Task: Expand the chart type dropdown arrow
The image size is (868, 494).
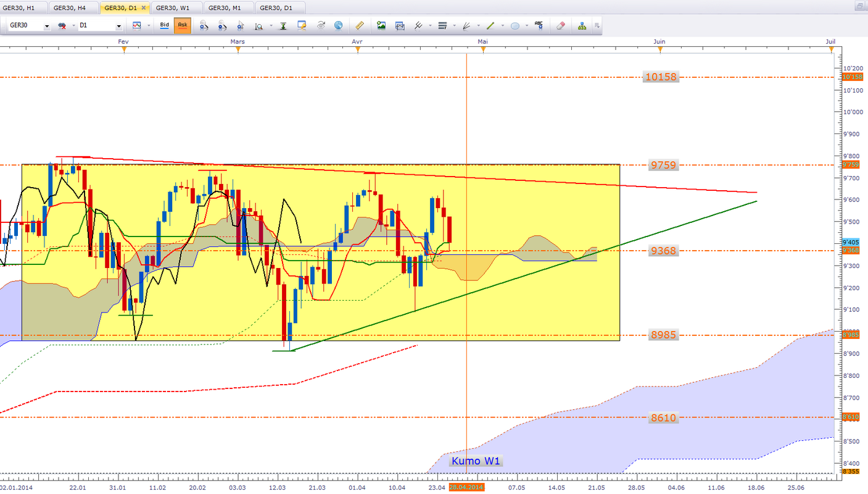Action: pyautogui.click(x=148, y=26)
